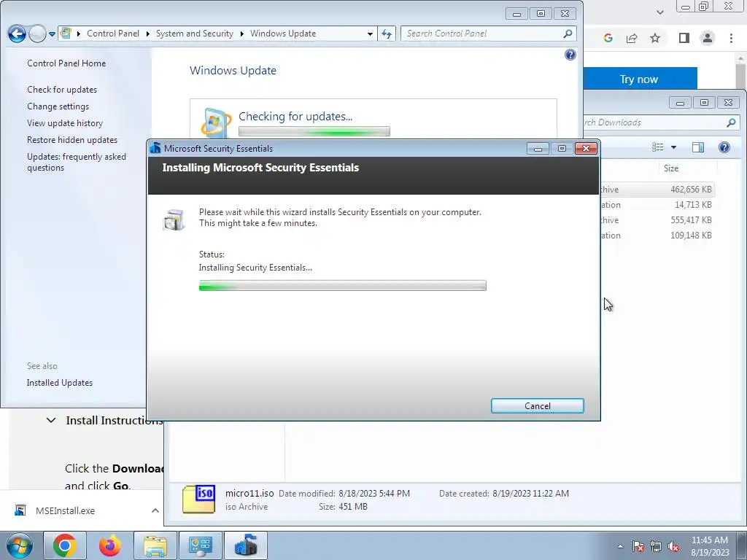Select file row with size 555,417 KB

(x=657, y=220)
